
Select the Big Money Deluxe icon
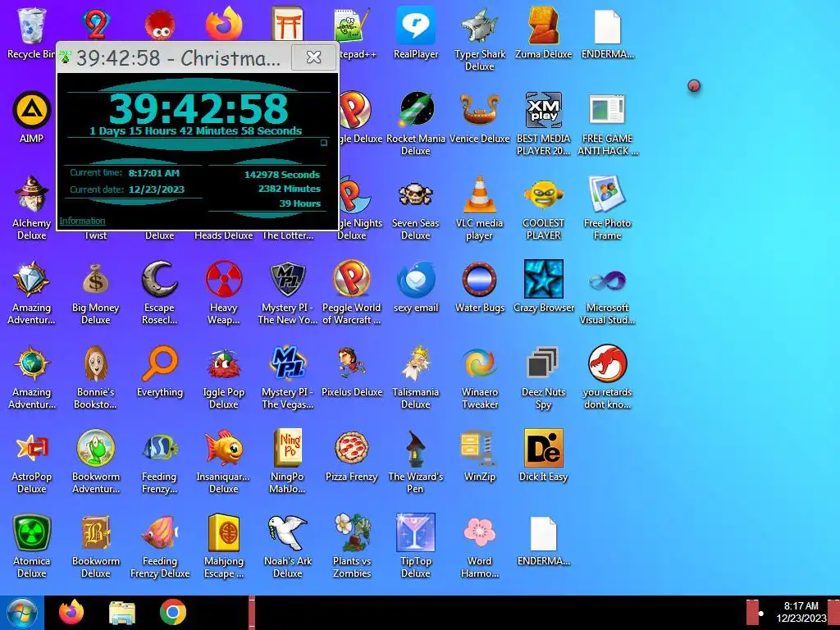(95, 279)
